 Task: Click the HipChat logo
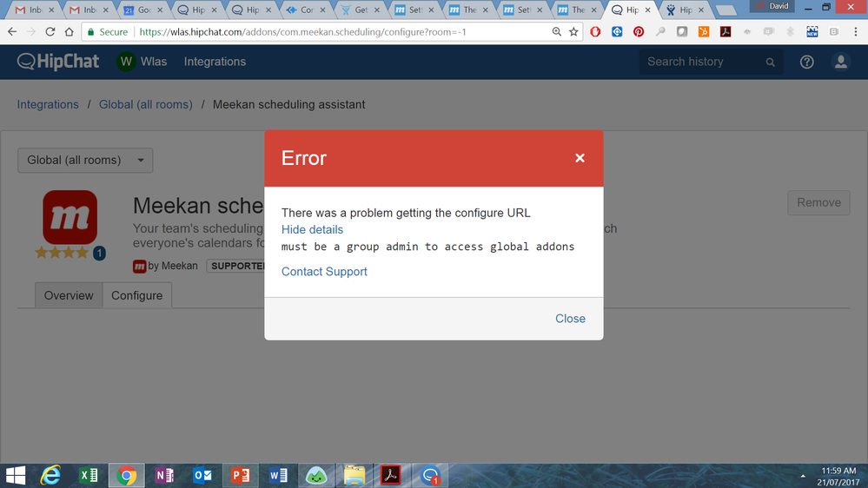[57, 62]
